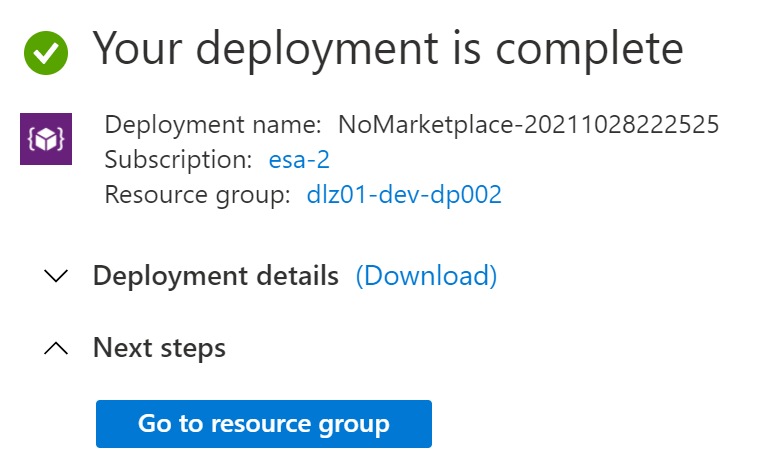
Task: Click the word "deployment" in the title
Action: pyautogui.click(x=317, y=50)
